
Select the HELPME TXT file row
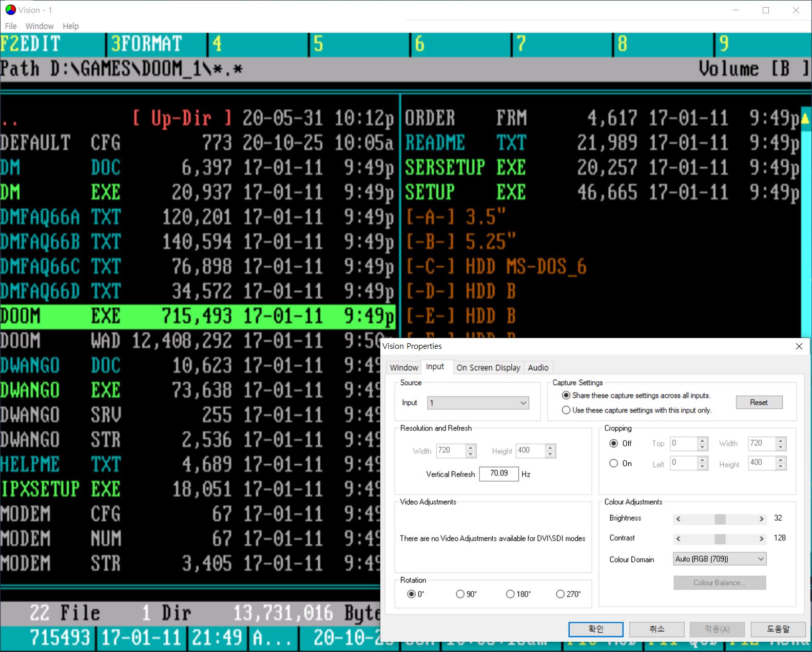point(191,465)
